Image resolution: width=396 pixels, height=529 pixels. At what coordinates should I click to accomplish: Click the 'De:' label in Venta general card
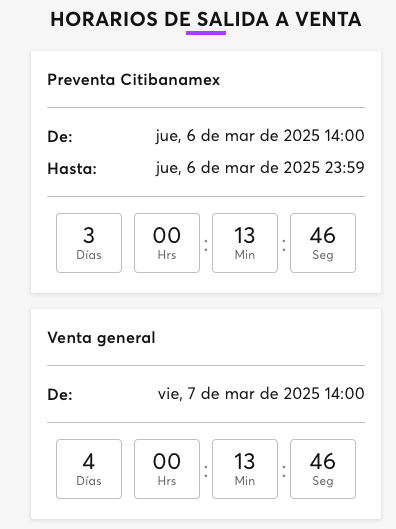pyautogui.click(x=60, y=394)
